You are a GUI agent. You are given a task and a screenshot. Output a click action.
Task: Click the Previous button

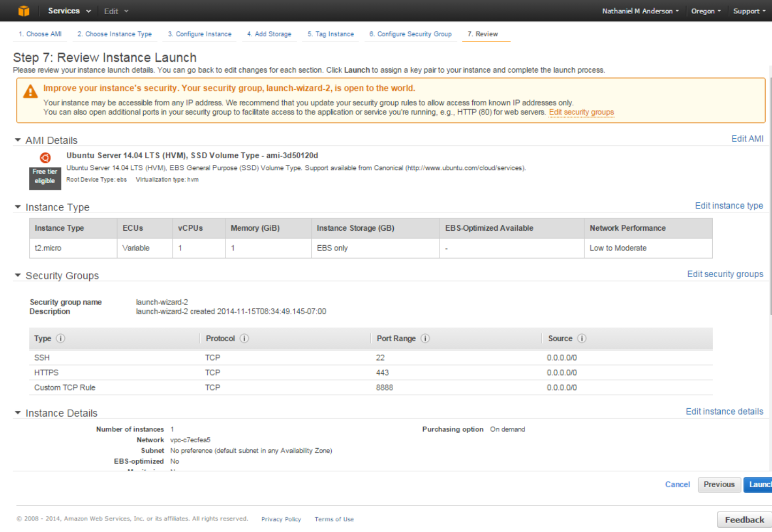(x=719, y=484)
